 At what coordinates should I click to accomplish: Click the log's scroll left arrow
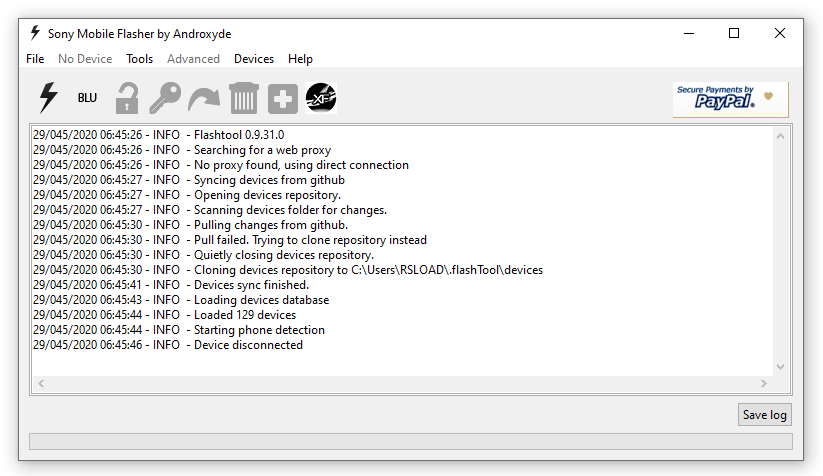[x=41, y=384]
